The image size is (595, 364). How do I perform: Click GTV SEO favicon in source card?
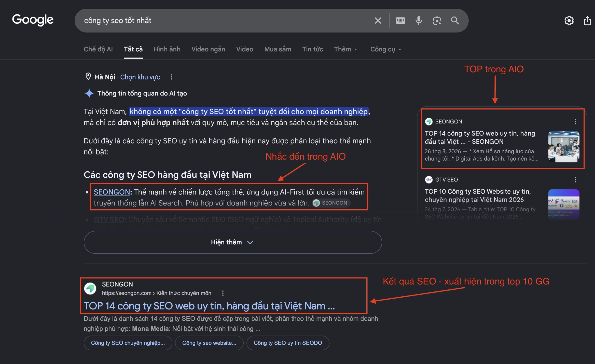point(429,180)
